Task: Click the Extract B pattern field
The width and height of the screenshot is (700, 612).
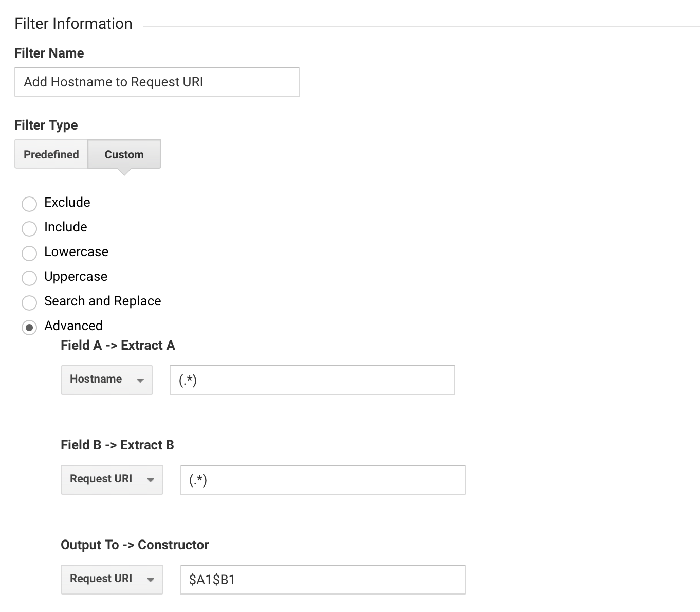Action: [322, 480]
